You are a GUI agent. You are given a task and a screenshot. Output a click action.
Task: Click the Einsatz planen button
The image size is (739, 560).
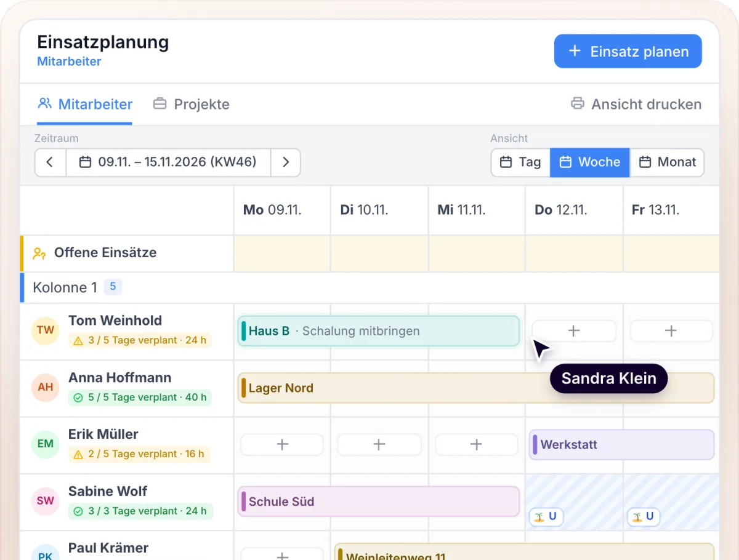[x=628, y=51]
